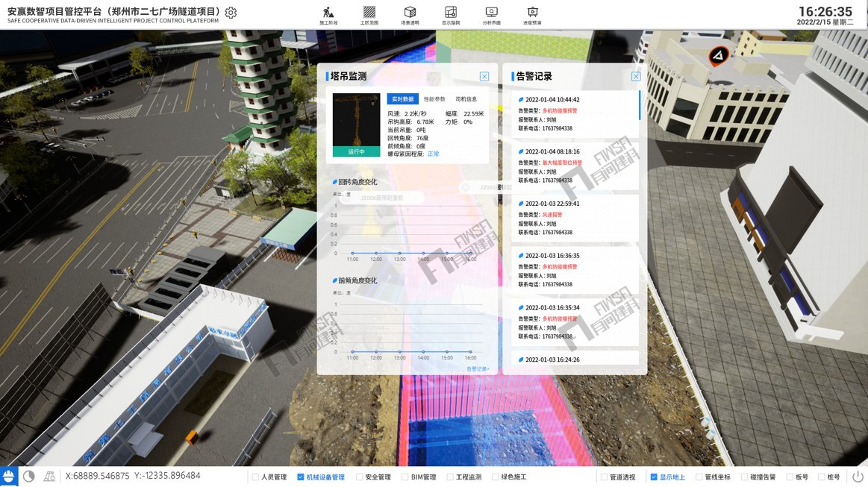The height and width of the screenshot is (487, 868).
Task: Uncheck the 机械设备管理 checkbox
Action: (x=301, y=477)
